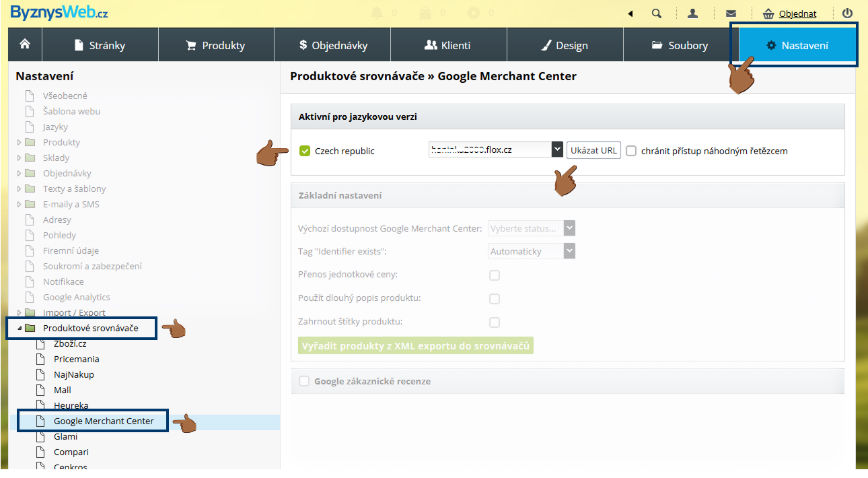
Task: Uncheck the Czech republic checkbox
Action: pyautogui.click(x=305, y=151)
